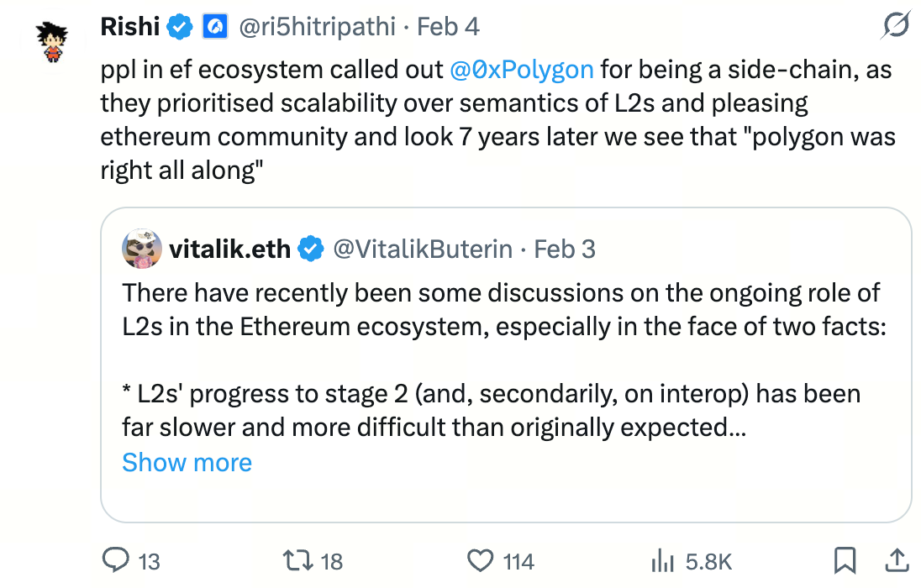The width and height of the screenshot is (921, 588).
Task: Click the Rishi display name
Action: click(x=130, y=27)
